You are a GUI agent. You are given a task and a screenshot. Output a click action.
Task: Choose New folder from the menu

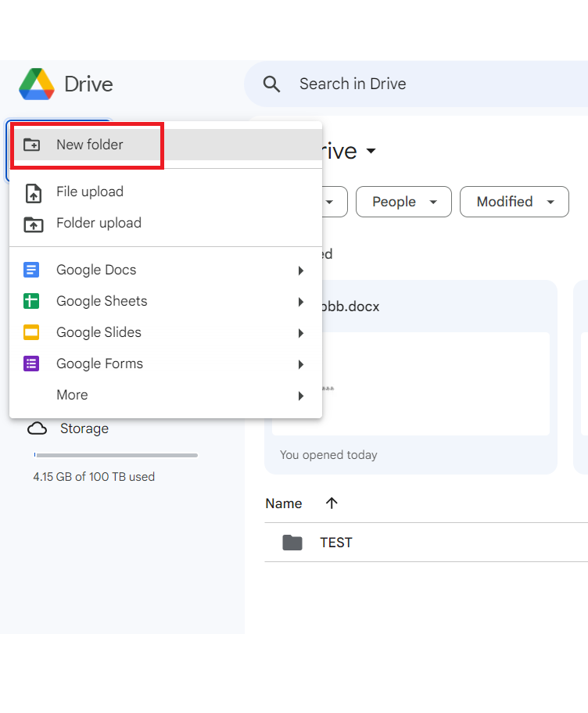pyautogui.click(x=166, y=145)
